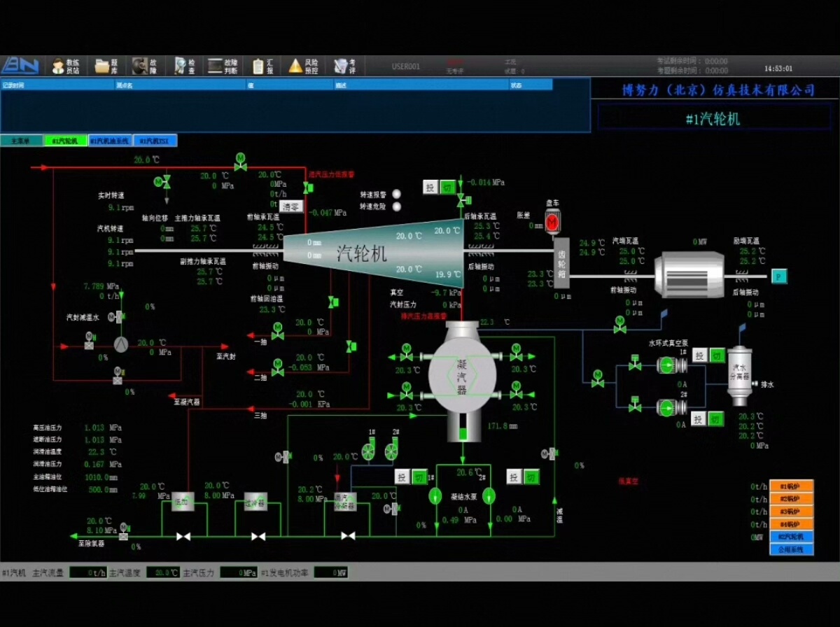Image resolution: width=840 pixels, height=627 pixels.
Task: Click the 低加 low-pressure heater box
Action: pyautogui.click(x=183, y=502)
